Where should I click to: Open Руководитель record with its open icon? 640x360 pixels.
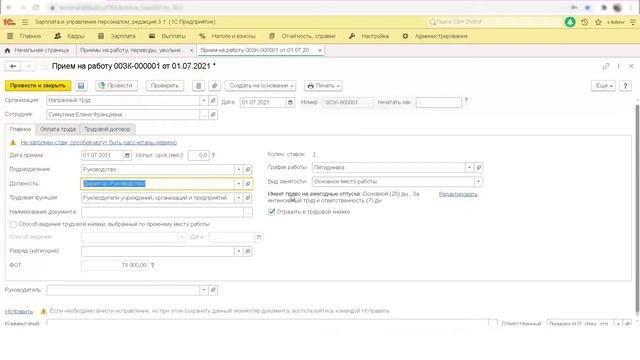[x=213, y=290]
